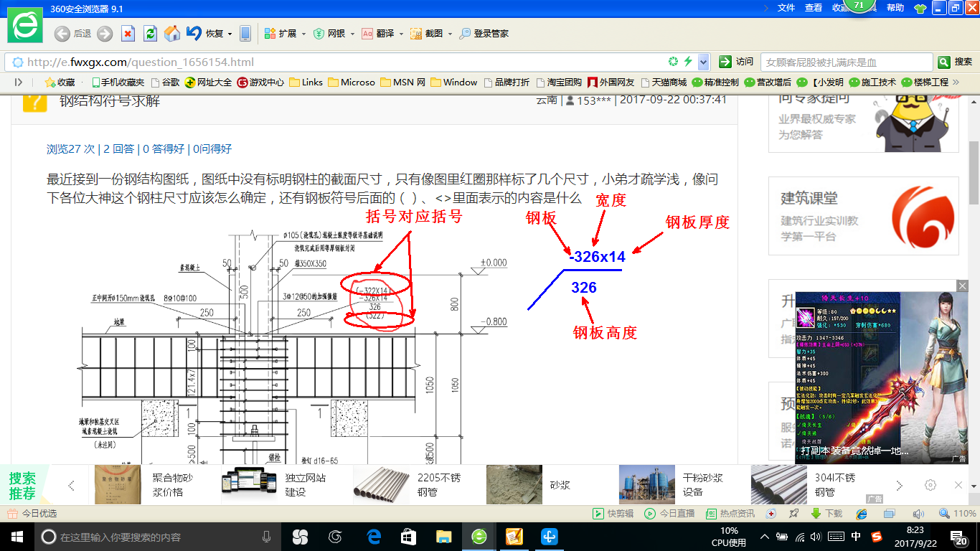
Task: Click 今日优选 in status bar
Action: point(32,514)
